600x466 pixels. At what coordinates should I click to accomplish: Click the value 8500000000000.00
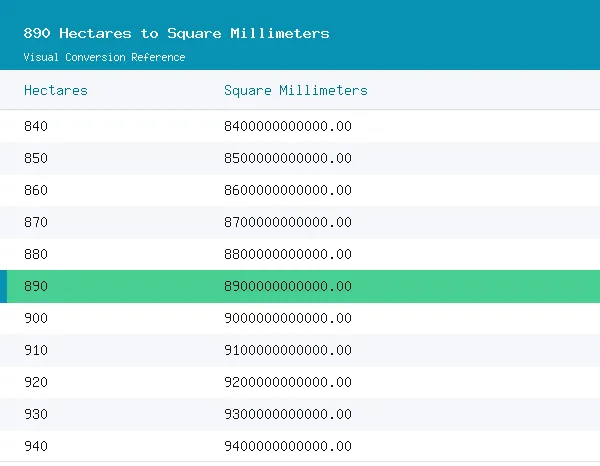(288, 158)
